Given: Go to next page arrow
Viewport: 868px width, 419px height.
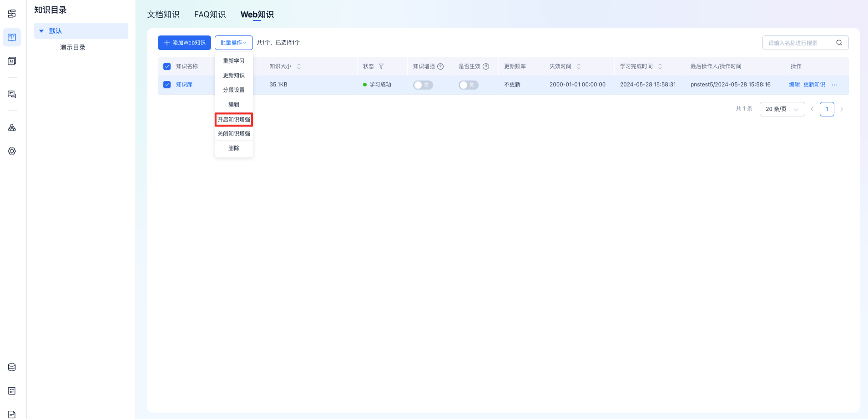Looking at the screenshot, I should pos(842,109).
